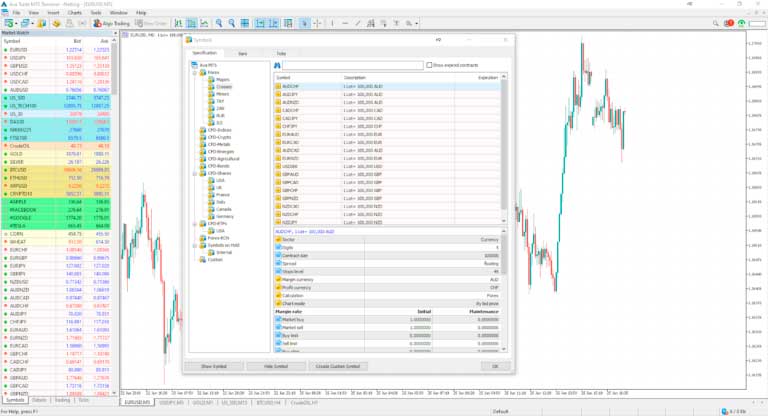
Task: Click the specification properties scrollbar
Action: point(504,290)
